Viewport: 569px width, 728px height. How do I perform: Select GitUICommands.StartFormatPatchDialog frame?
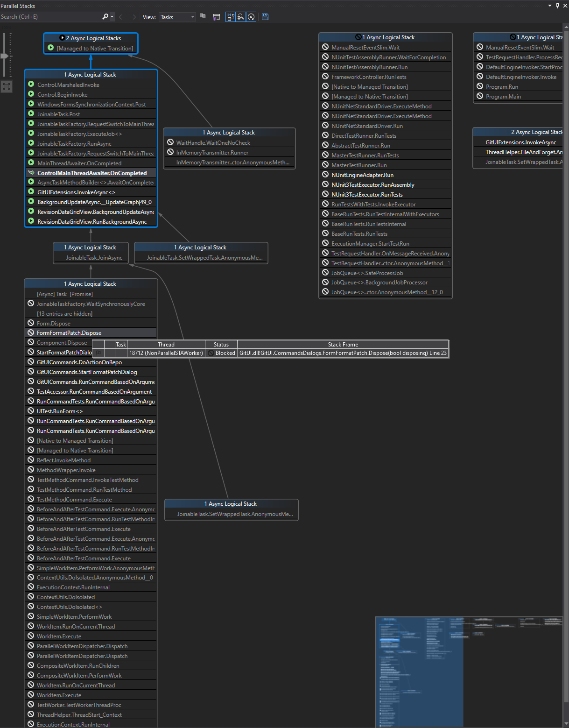[x=91, y=372]
